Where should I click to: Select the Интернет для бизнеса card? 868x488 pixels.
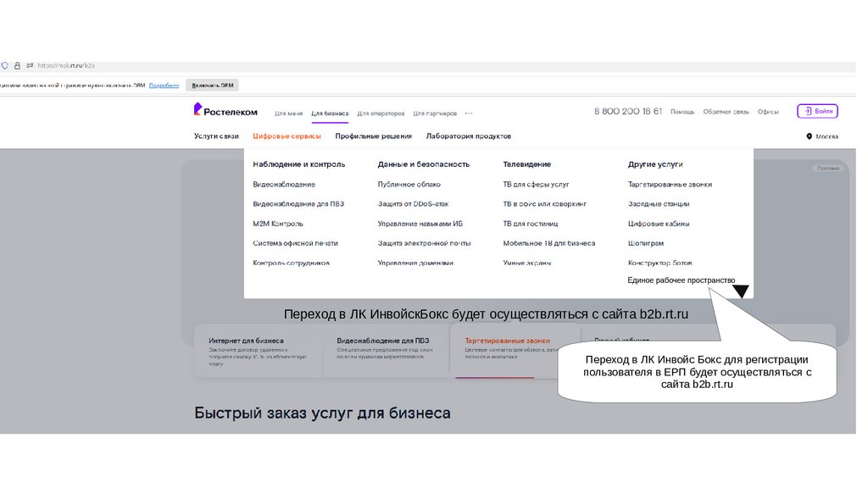point(259,351)
